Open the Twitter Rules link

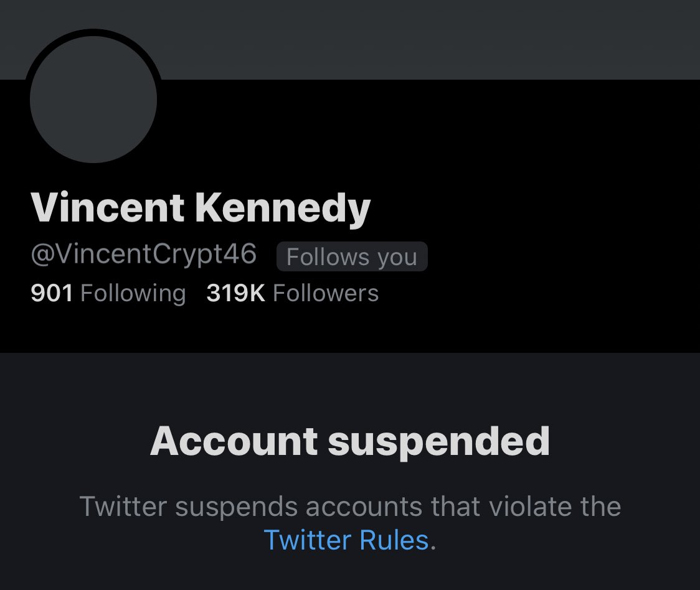[x=346, y=540]
